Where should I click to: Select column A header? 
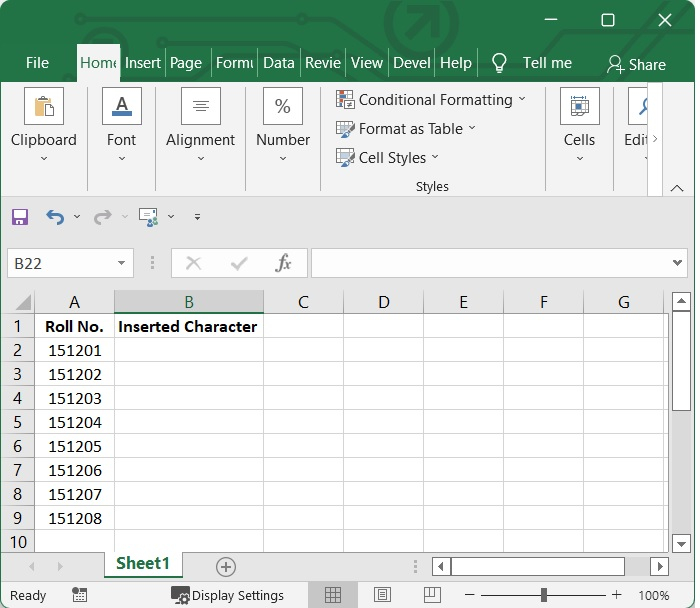(75, 302)
